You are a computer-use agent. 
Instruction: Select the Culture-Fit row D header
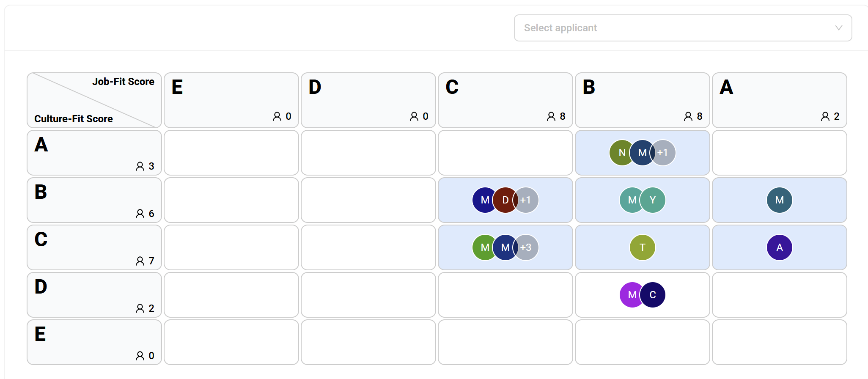(x=94, y=295)
